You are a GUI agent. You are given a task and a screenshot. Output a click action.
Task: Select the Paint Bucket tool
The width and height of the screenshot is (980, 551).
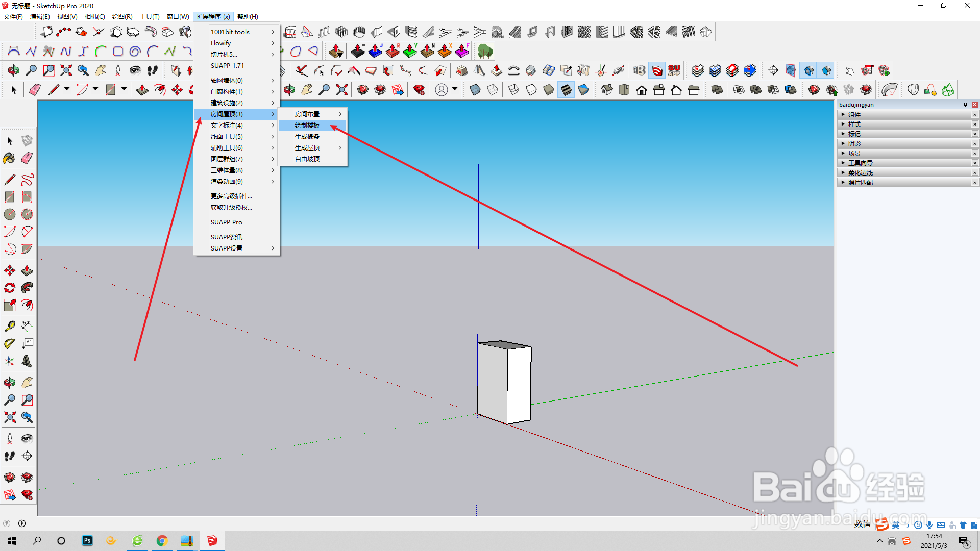9,158
